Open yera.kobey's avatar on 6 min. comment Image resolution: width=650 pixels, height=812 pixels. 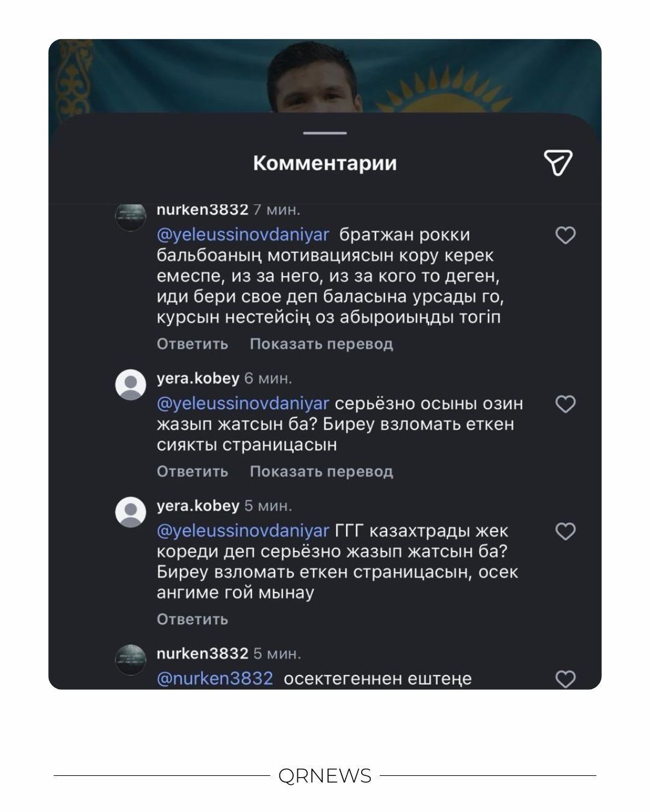coord(131,385)
